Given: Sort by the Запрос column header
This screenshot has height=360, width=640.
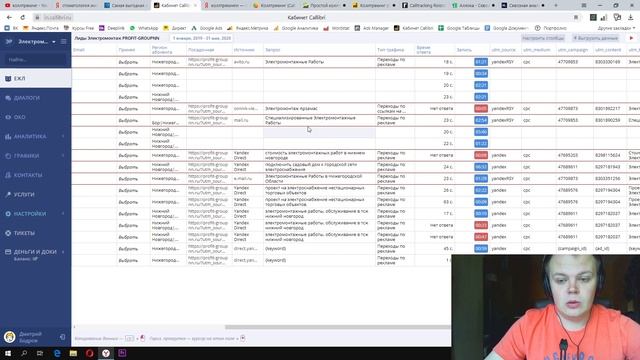Looking at the screenshot, I should click(273, 50).
